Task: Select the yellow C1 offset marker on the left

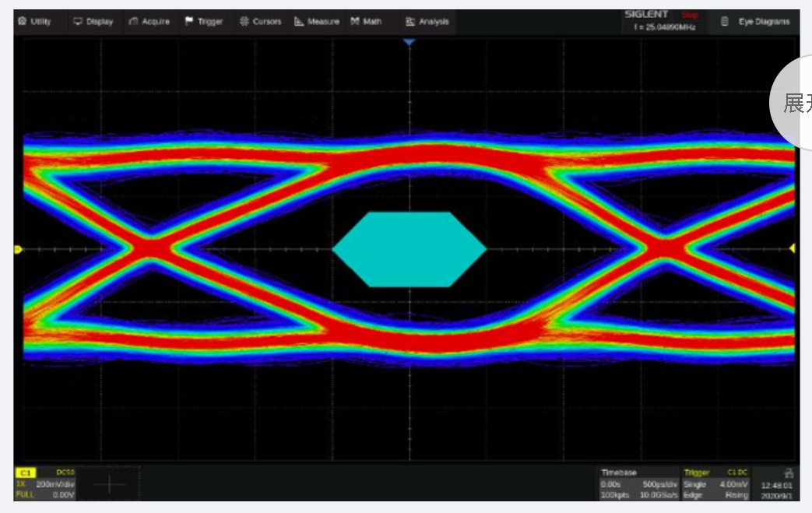Action: (x=18, y=250)
